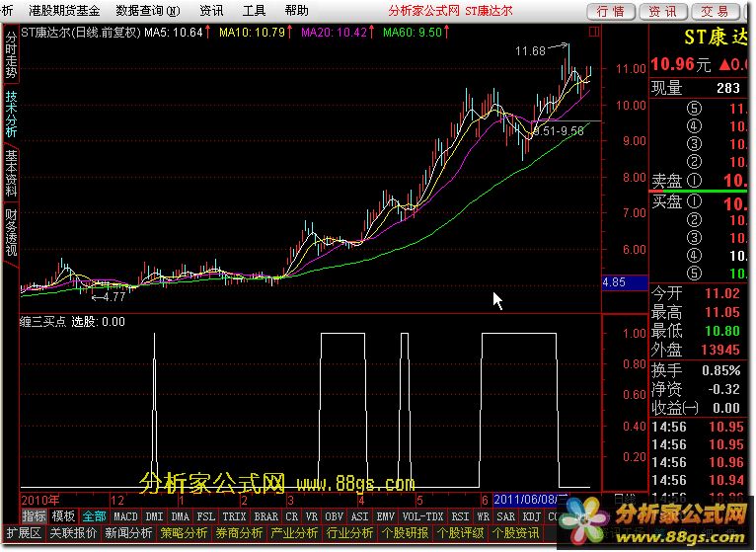Open the 资讯 menu in menu bar
The image size is (756, 552).
(x=211, y=10)
